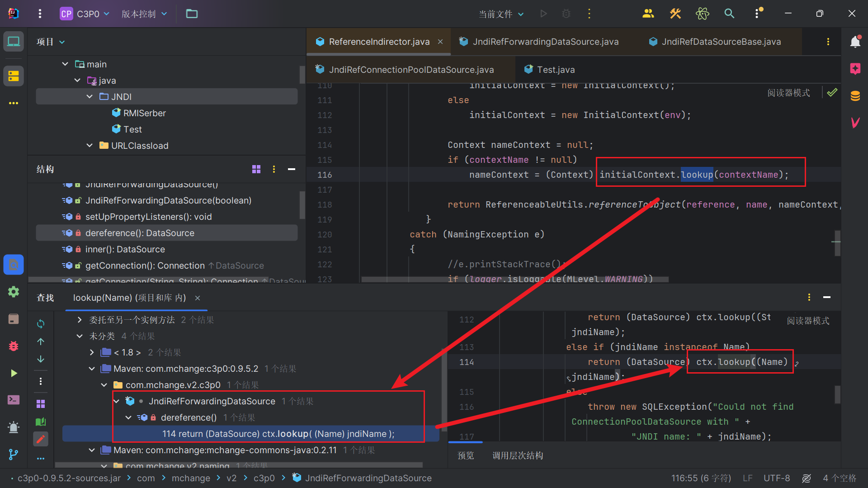868x488 pixels.
Task: Open the Terminal sidebar icon
Action: (x=14, y=400)
